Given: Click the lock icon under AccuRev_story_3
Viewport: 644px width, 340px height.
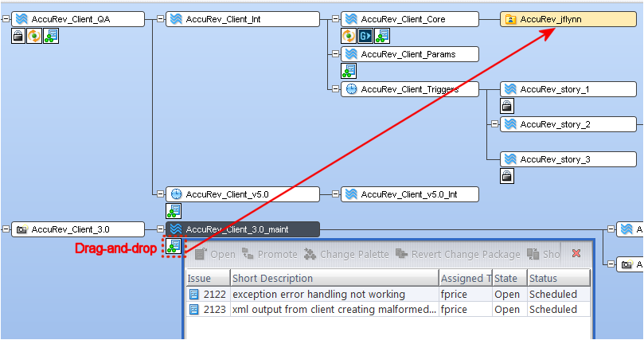Looking at the screenshot, I should click(507, 176).
